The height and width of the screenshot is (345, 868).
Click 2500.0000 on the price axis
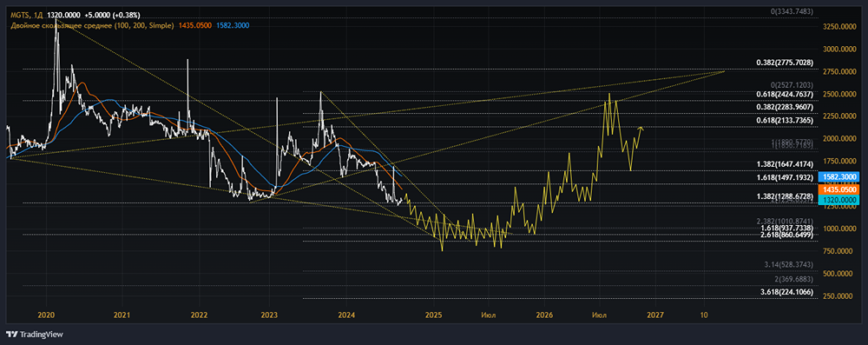pyautogui.click(x=838, y=95)
